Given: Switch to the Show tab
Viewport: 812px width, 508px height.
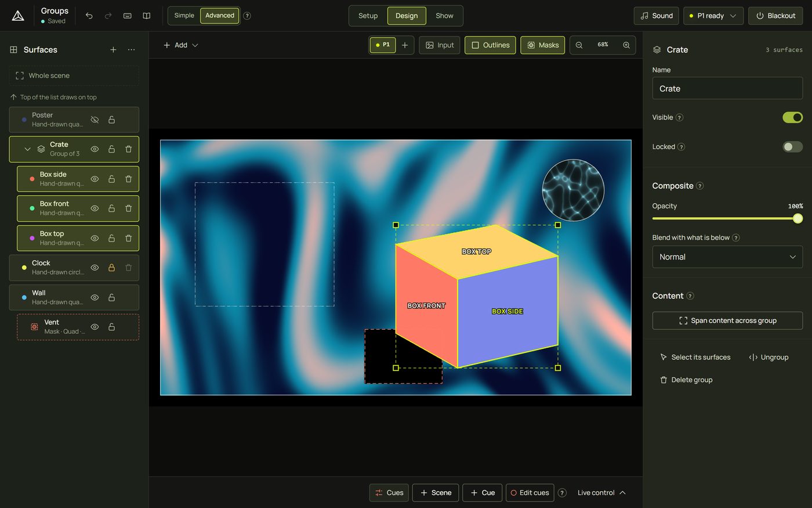Looking at the screenshot, I should point(444,16).
